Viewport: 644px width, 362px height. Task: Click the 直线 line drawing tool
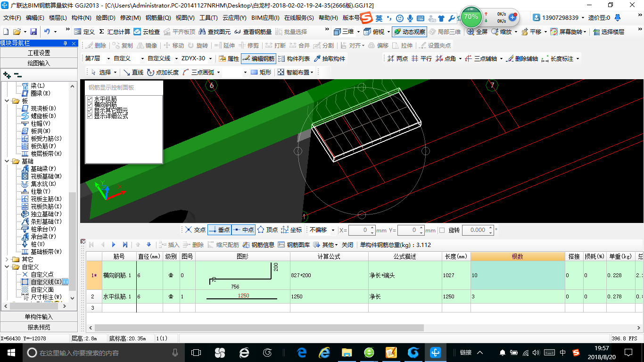[132, 72]
